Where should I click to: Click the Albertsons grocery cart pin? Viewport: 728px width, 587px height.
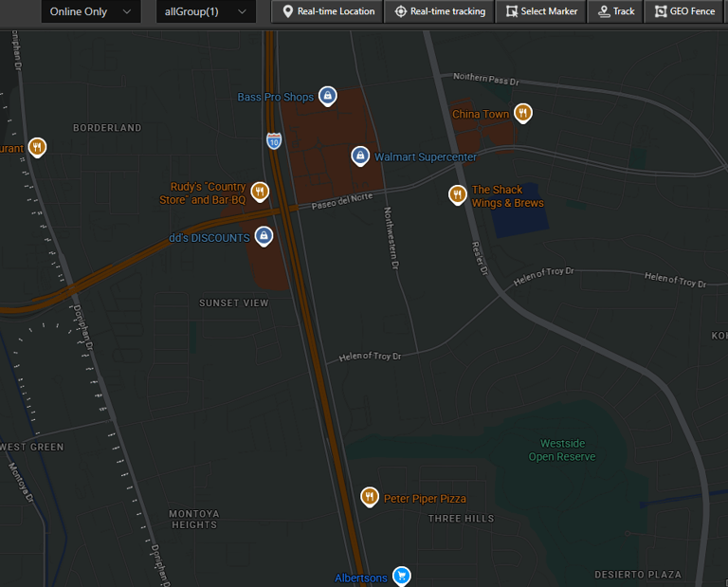(402, 577)
